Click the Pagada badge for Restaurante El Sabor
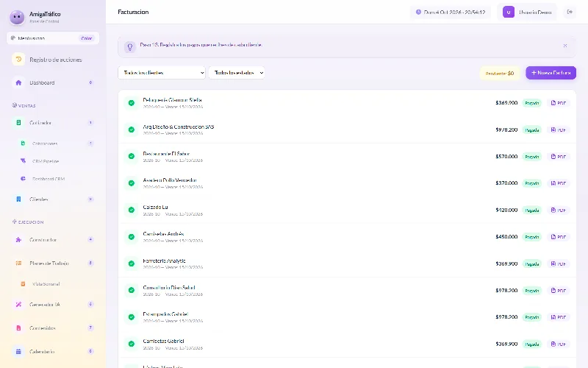The image size is (588, 368). point(531,157)
